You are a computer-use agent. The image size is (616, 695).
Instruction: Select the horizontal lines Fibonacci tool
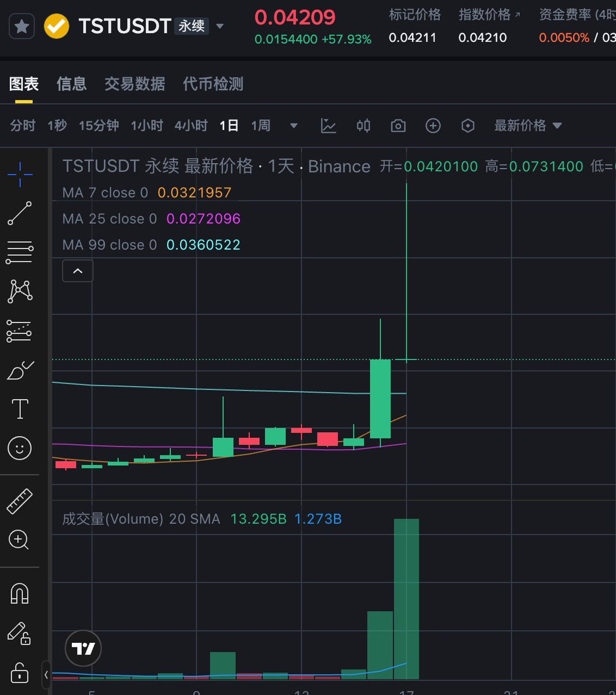(20, 253)
